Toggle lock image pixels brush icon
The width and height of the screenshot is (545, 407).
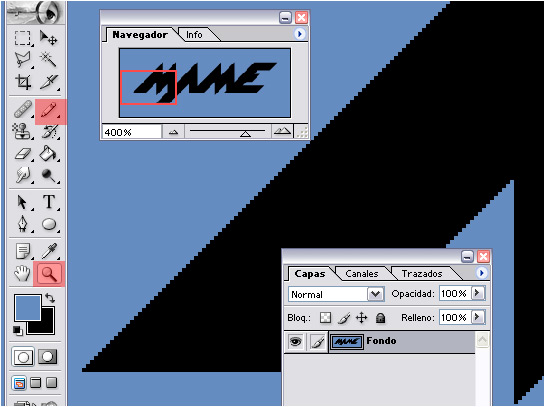click(x=344, y=318)
